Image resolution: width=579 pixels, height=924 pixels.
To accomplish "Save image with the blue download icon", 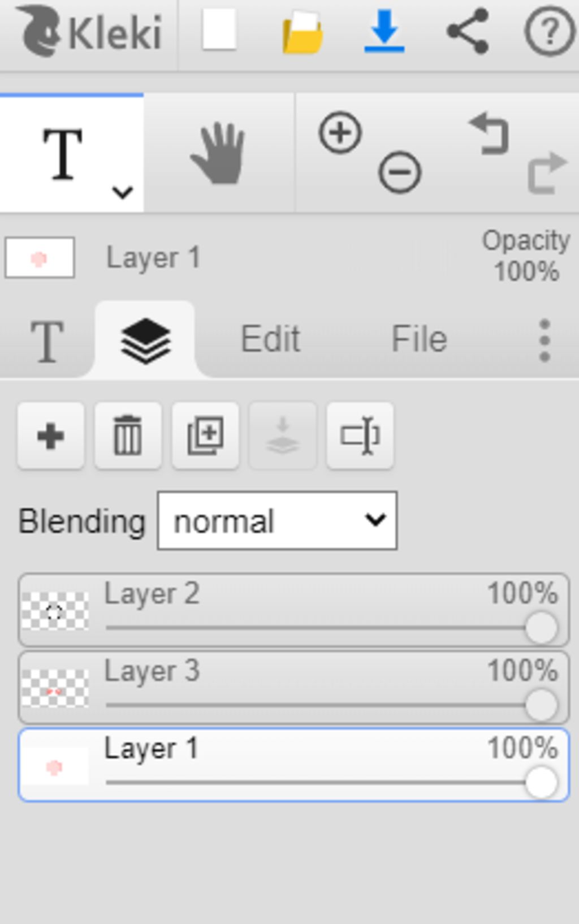I will click(x=384, y=31).
